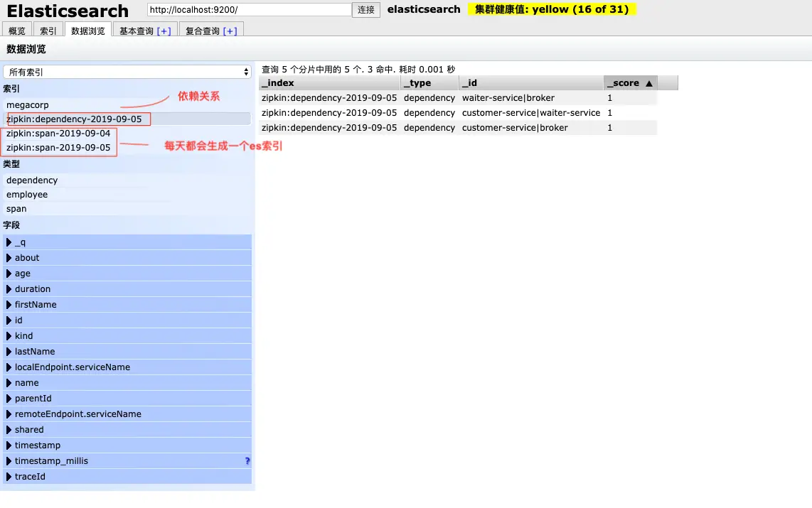The height and width of the screenshot is (508, 812).
Task: Open the customer-service|broker result row
Action: click(x=458, y=128)
